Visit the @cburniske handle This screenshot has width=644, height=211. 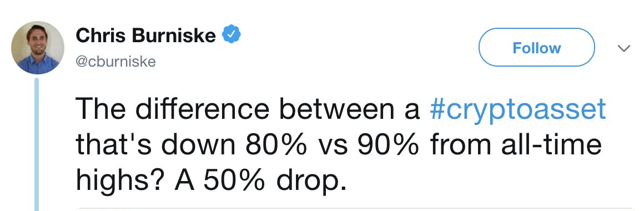point(116,62)
